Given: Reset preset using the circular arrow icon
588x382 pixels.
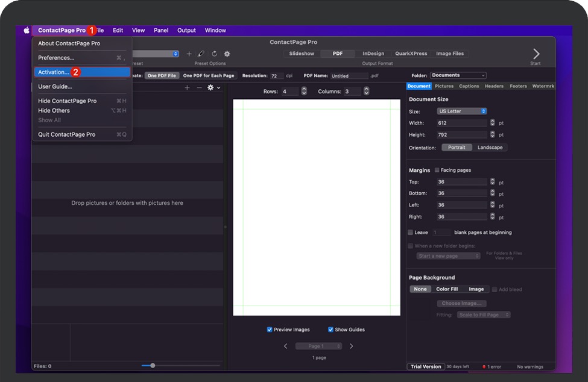Looking at the screenshot, I should click(214, 54).
